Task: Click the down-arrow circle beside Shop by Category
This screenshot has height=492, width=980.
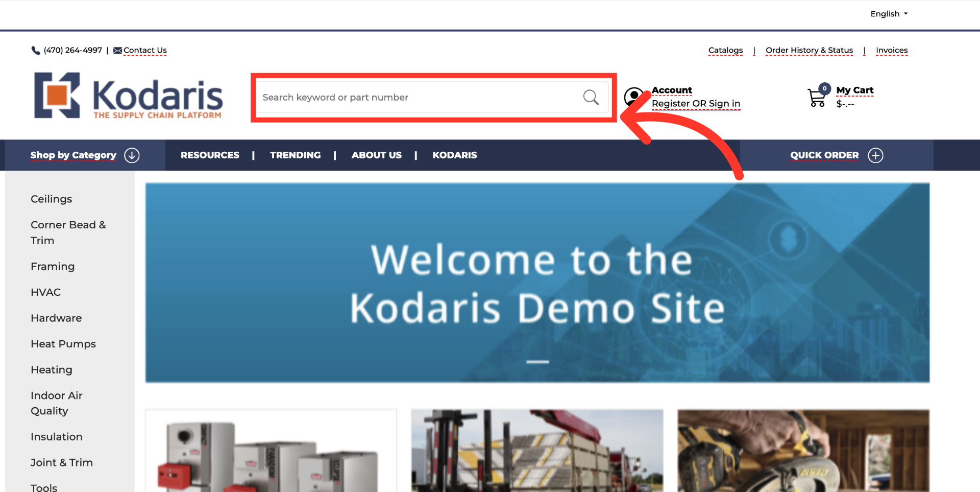Action: pyautogui.click(x=132, y=155)
